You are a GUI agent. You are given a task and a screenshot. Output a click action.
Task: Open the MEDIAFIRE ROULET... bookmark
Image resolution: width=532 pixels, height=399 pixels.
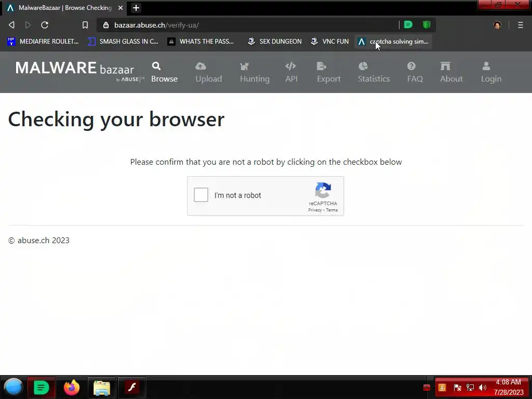(x=43, y=42)
